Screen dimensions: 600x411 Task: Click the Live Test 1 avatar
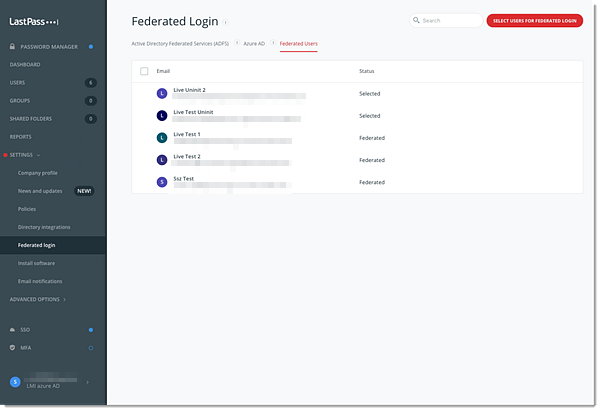tap(162, 137)
